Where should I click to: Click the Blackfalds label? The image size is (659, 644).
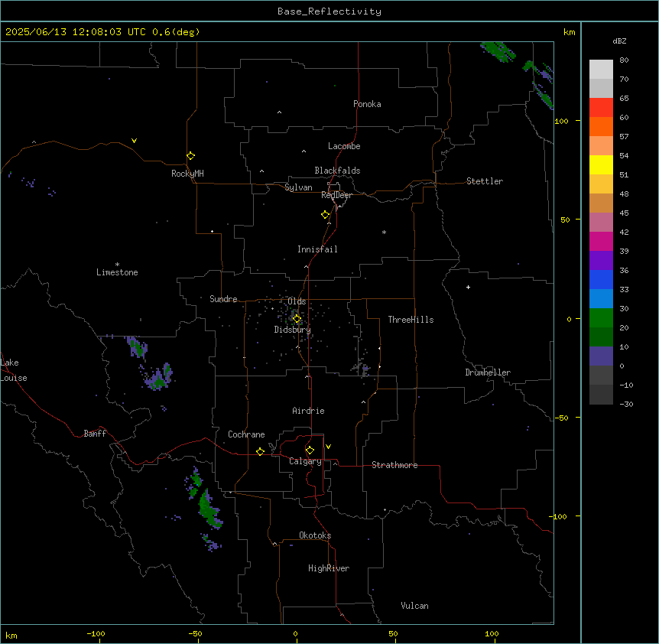click(x=337, y=171)
